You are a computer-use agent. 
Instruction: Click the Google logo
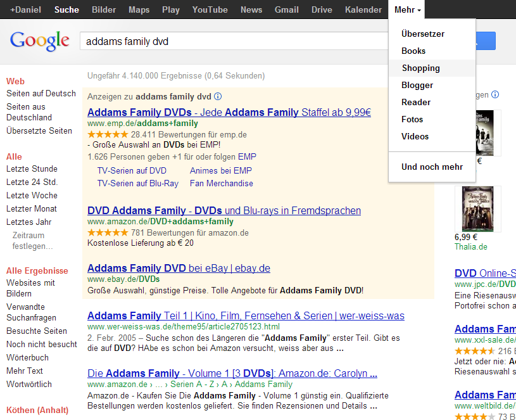(x=39, y=41)
